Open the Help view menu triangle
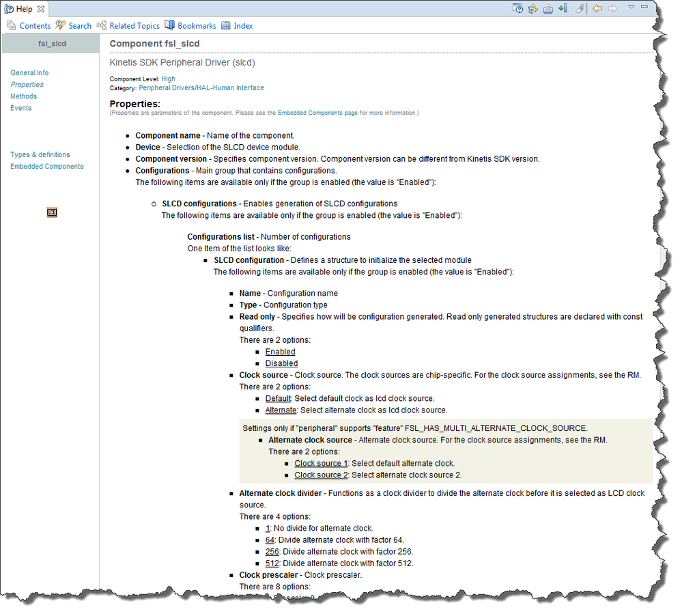 pos(631,7)
